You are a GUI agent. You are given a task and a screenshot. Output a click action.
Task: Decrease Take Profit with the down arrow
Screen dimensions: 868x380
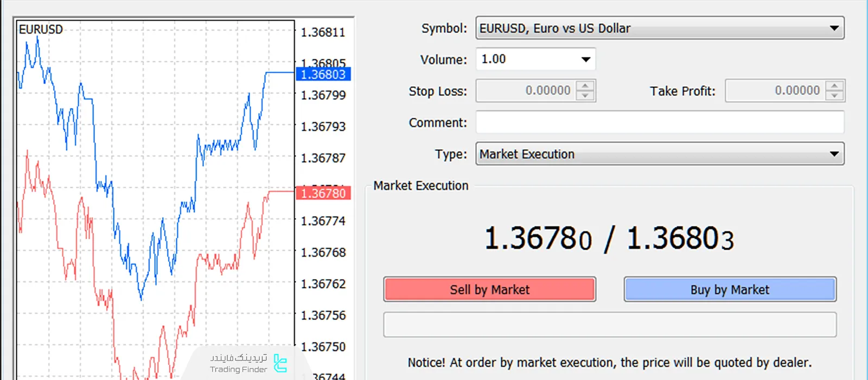click(x=834, y=96)
